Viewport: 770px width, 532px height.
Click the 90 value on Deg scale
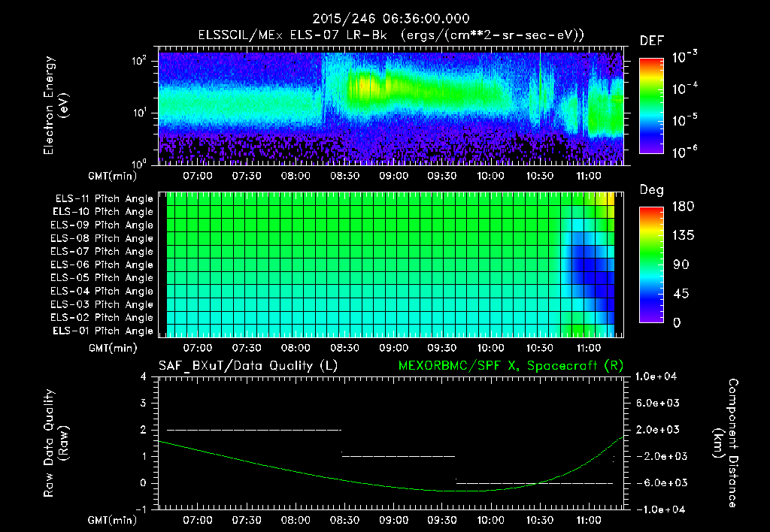pos(681,264)
